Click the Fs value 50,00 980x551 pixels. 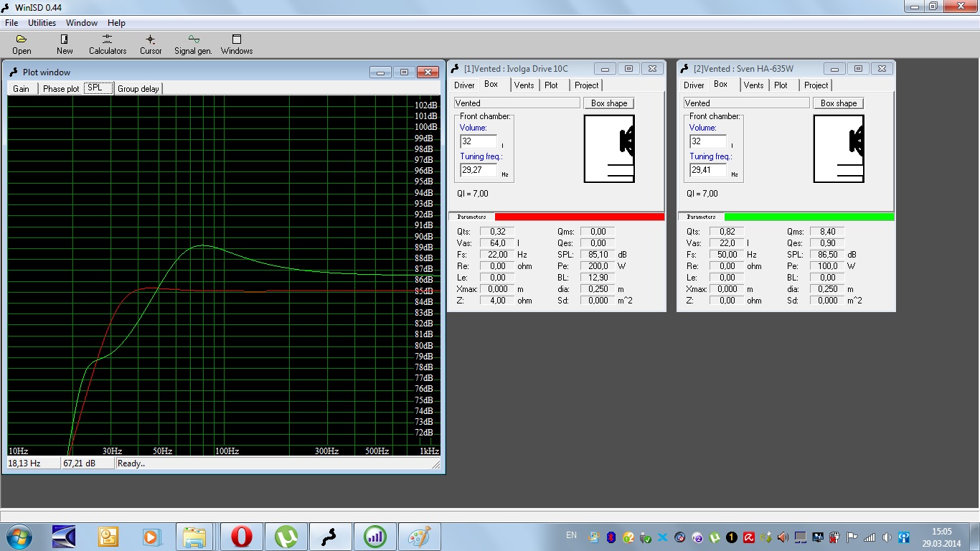pyautogui.click(x=727, y=255)
